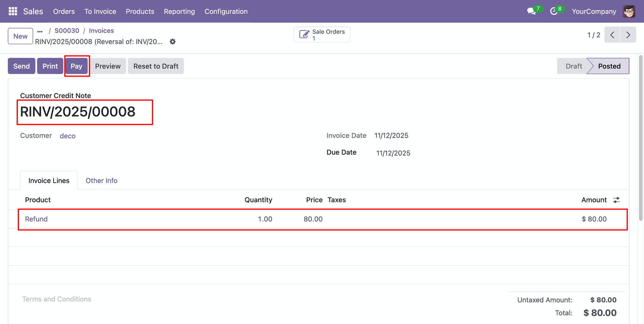Open the S00030 breadcrumb link
The image size is (644, 324).
67,31
